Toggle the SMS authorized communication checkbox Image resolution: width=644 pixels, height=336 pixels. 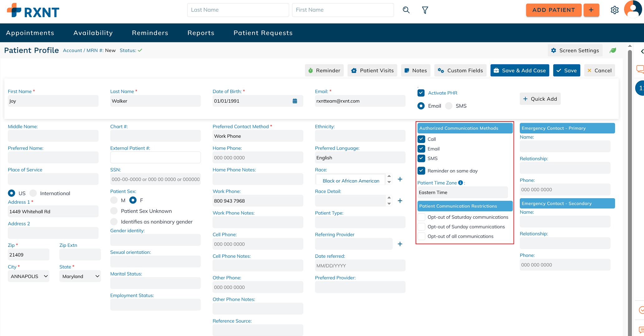[x=421, y=158]
